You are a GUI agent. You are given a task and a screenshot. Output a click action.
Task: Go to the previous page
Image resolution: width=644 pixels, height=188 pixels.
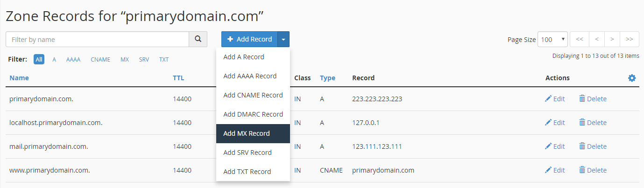point(597,39)
